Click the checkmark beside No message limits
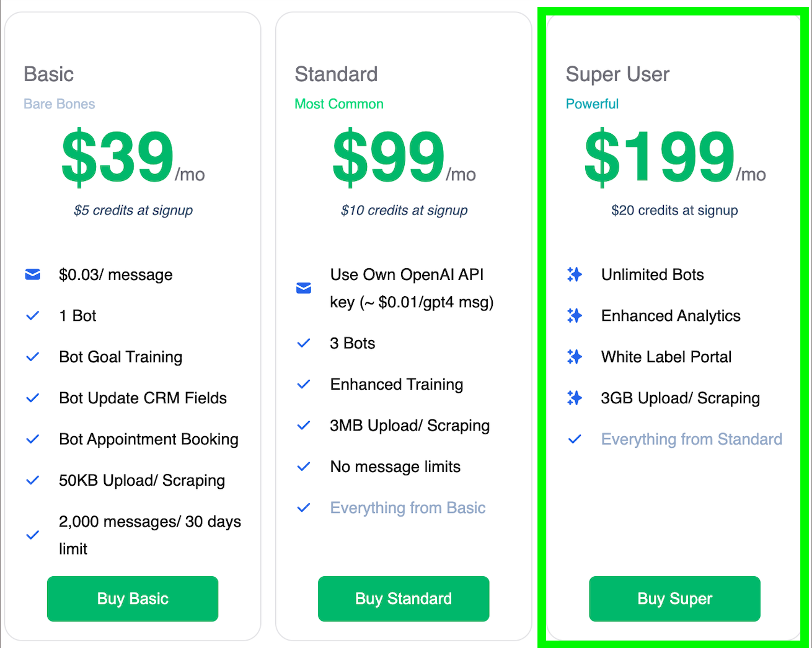This screenshot has width=812, height=648. [x=304, y=466]
